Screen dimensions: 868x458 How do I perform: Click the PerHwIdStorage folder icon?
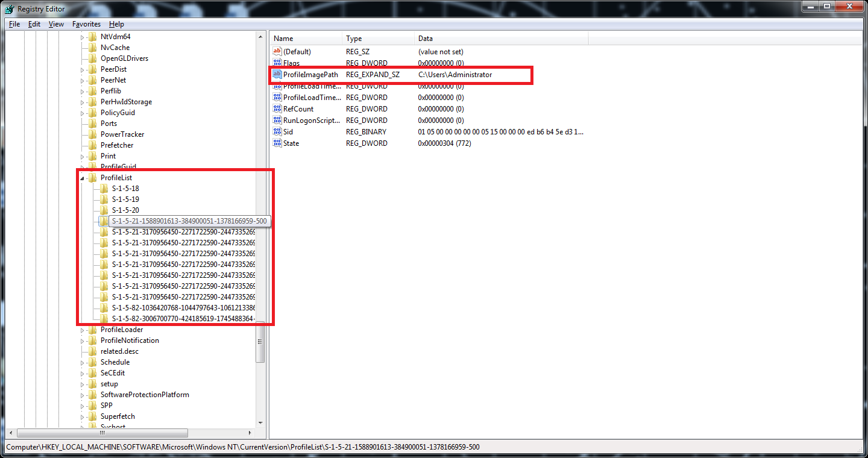click(x=92, y=102)
